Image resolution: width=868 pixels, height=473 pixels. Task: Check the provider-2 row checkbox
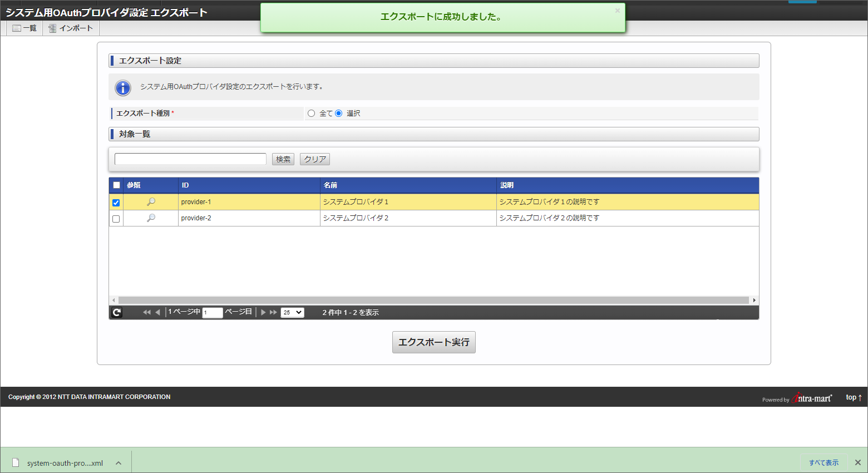click(116, 219)
